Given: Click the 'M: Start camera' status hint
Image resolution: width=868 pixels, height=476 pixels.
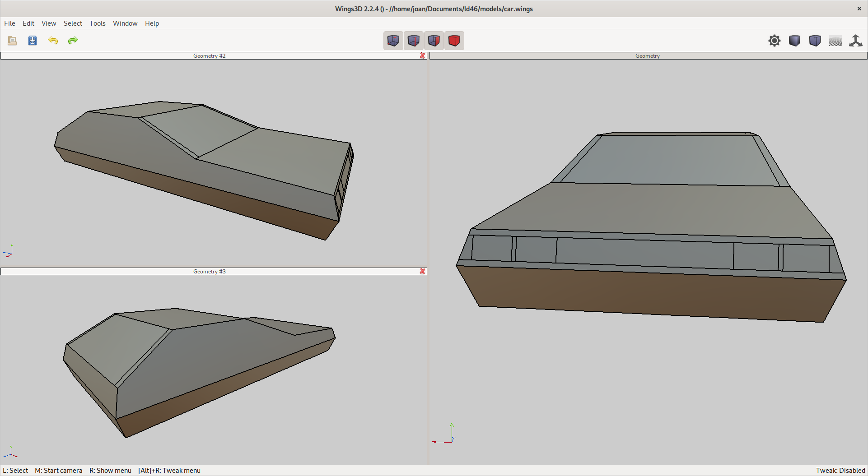Looking at the screenshot, I should coord(59,471).
